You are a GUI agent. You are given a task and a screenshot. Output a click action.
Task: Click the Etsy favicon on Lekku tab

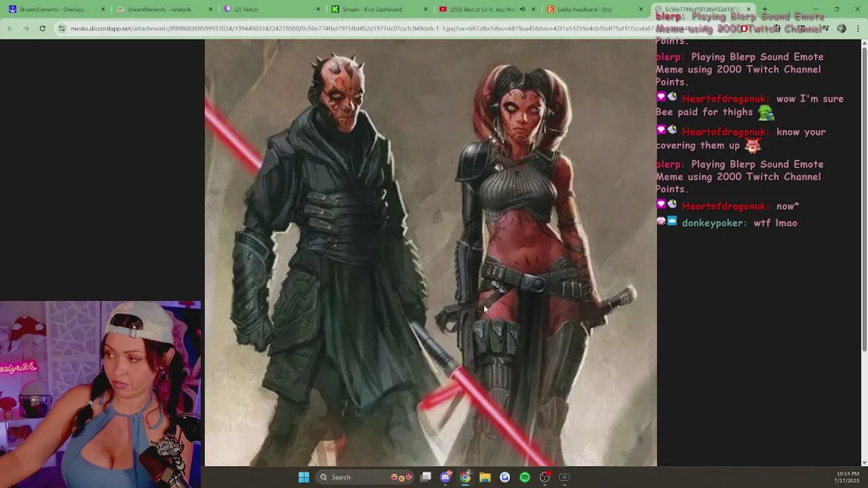[x=551, y=9]
